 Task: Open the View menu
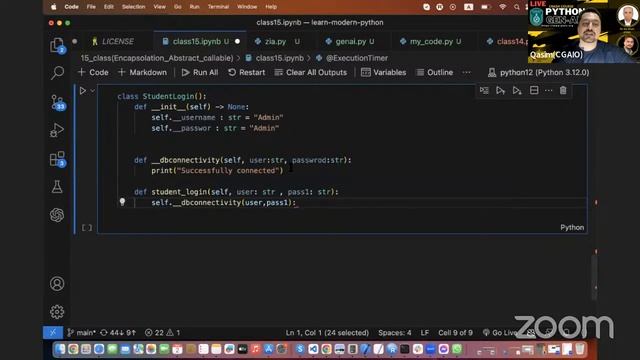160,7
